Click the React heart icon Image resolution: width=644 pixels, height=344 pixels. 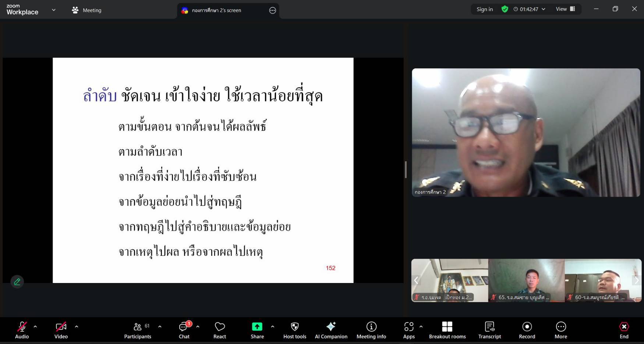pyautogui.click(x=220, y=330)
